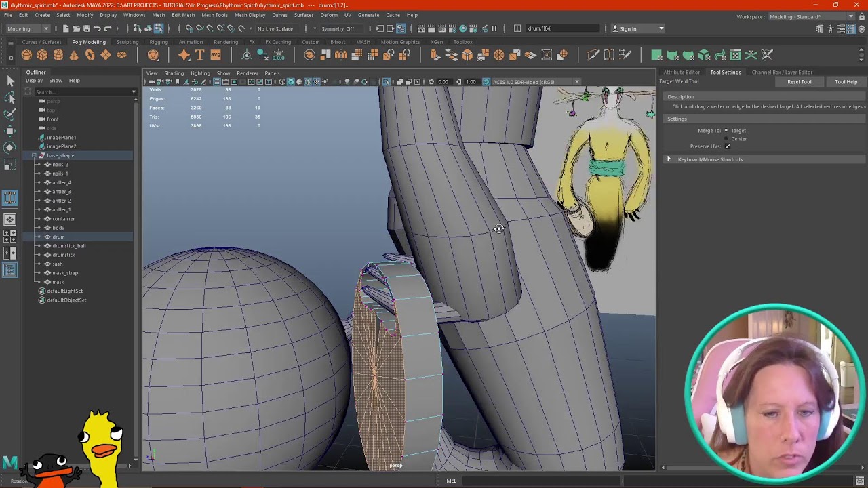The width and height of the screenshot is (868, 488).
Task: Open the Modeling Toolkit sidebar icon
Action: click(819, 28)
